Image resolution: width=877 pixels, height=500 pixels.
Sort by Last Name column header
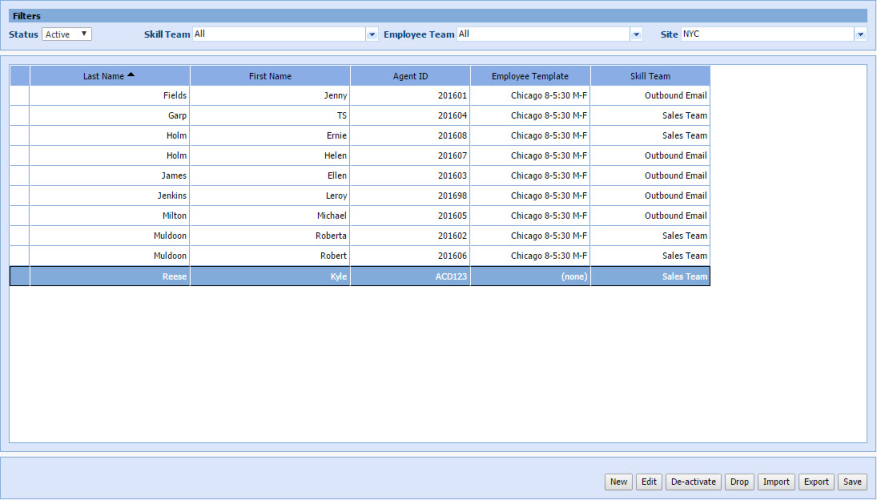coord(109,76)
